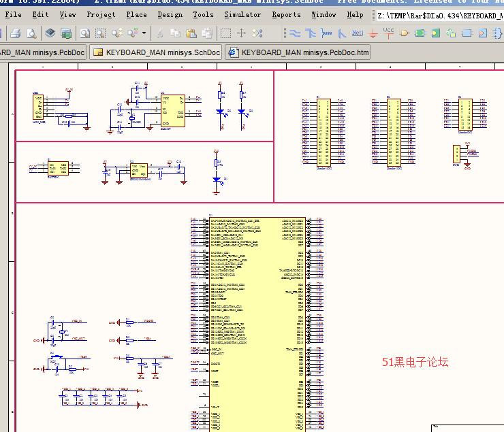Viewport: 504px width, 432px height.
Task: Open the Reports menu
Action: (x=286, y=15)
